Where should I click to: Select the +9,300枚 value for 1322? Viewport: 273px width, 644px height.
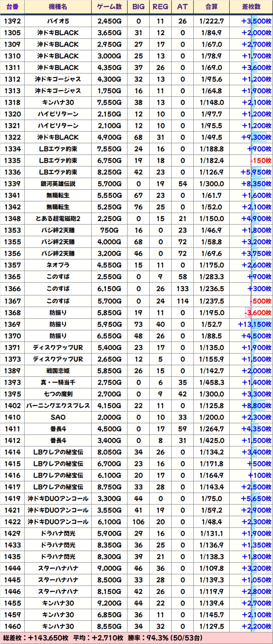click(x=256, y=137)
